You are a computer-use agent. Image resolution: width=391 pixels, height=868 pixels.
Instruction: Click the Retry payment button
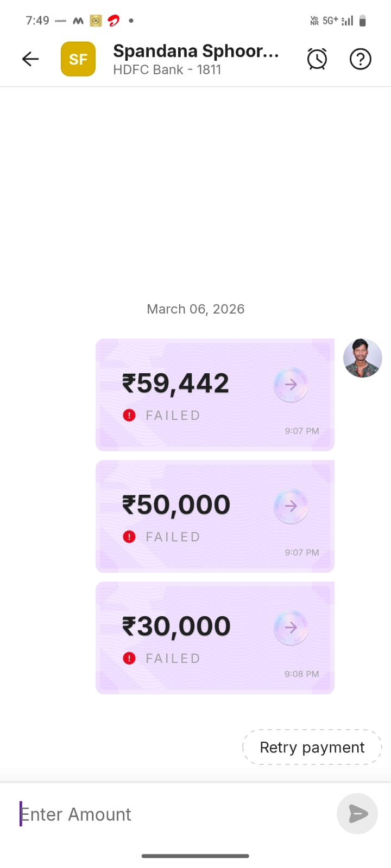coord(312,748)
